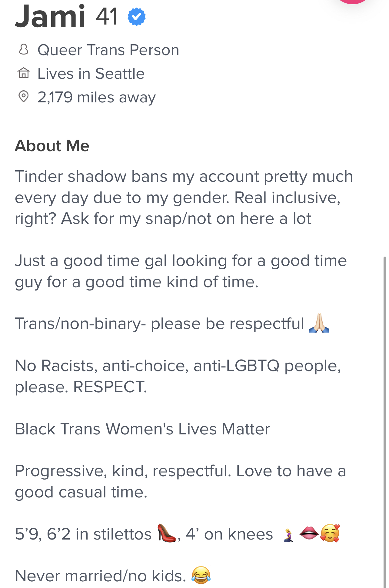
Task: Click the Queer Trans Person label
Action: point(108,50)
